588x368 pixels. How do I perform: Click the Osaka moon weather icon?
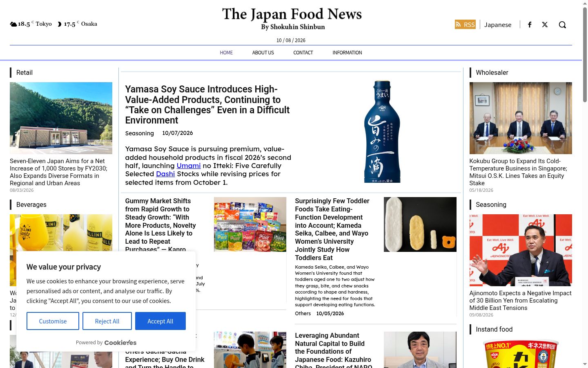coord(60,24)
